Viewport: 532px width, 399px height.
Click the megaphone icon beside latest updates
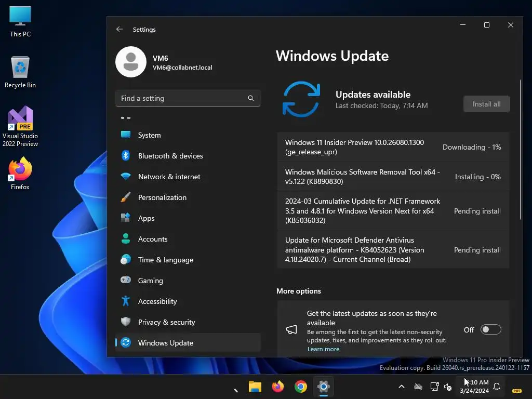click(291, 329)
